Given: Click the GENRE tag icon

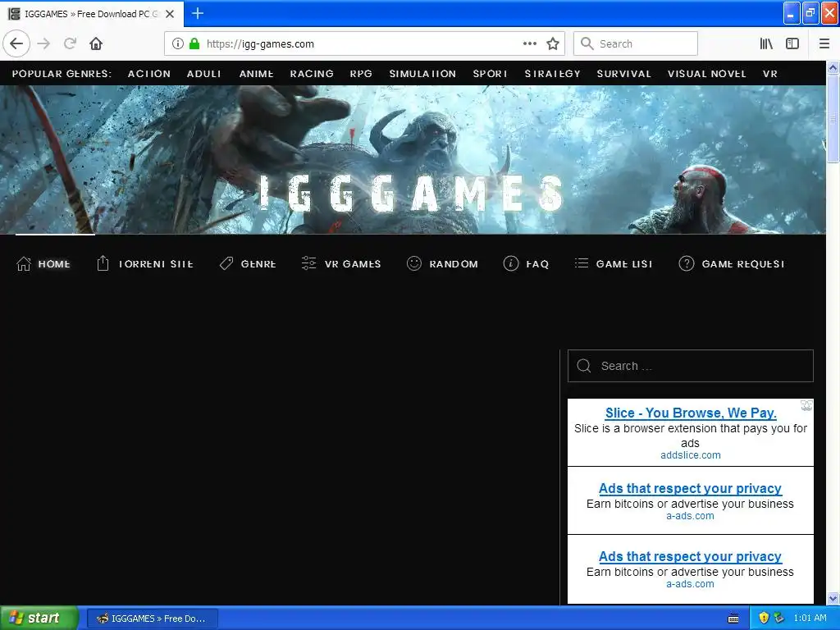Looking at the screenshot, I should point(226,263).
